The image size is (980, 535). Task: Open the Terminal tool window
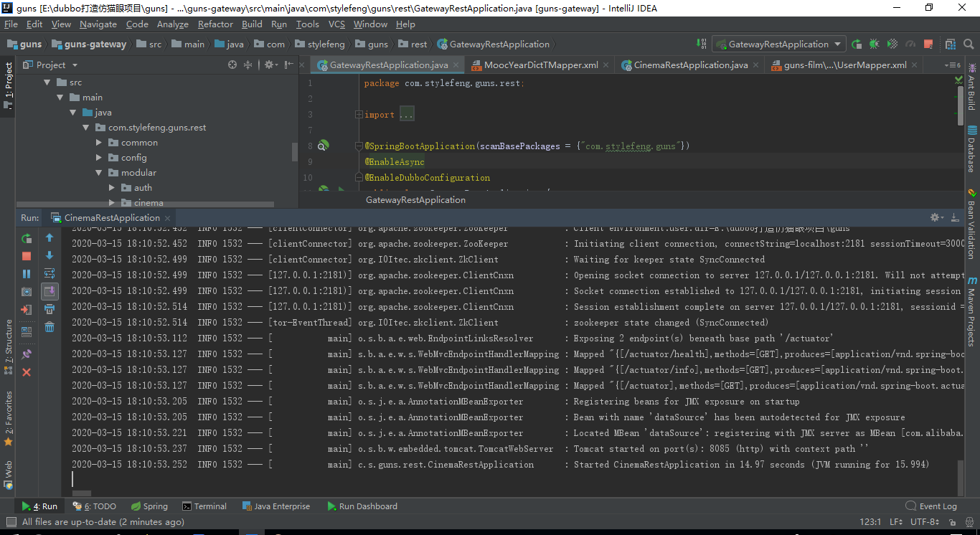[x=204, y=506]
